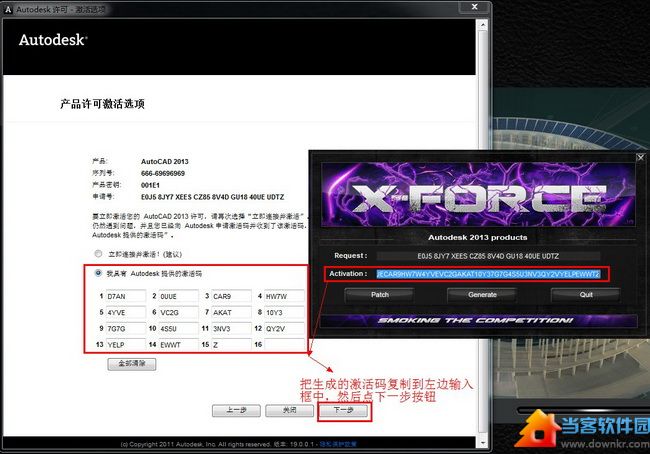
Task: Click activation code field 12 containing QY2V
Action: point(284,328)
